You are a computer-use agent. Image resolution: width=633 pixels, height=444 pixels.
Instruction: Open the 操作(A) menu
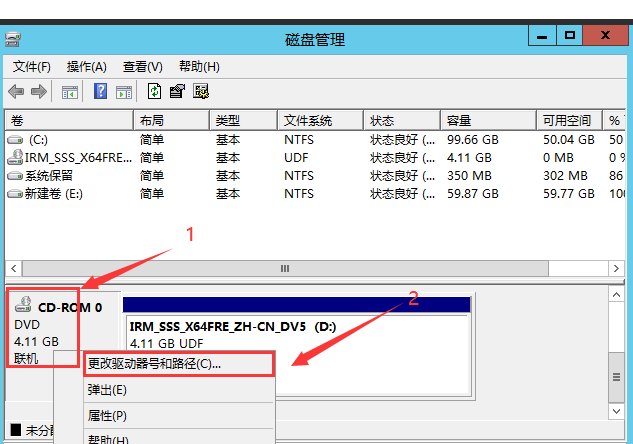coord(87,67)
